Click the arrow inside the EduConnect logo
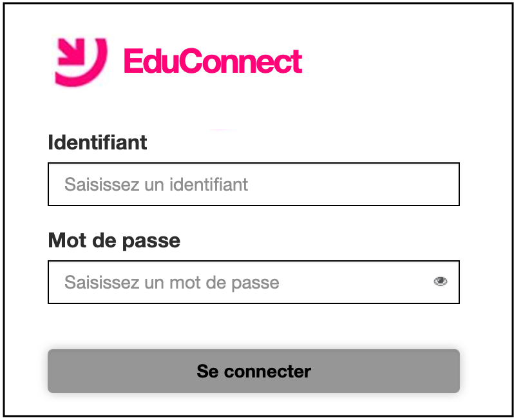Image resolution: width=514 pixels, height=420 pixels. click(71, 52)
